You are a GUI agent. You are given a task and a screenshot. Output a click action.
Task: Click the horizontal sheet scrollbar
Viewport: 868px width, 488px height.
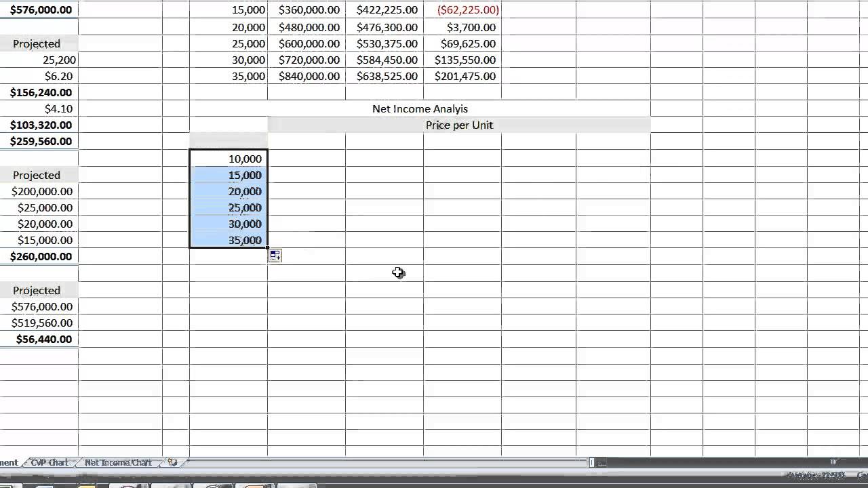point(389,462)
